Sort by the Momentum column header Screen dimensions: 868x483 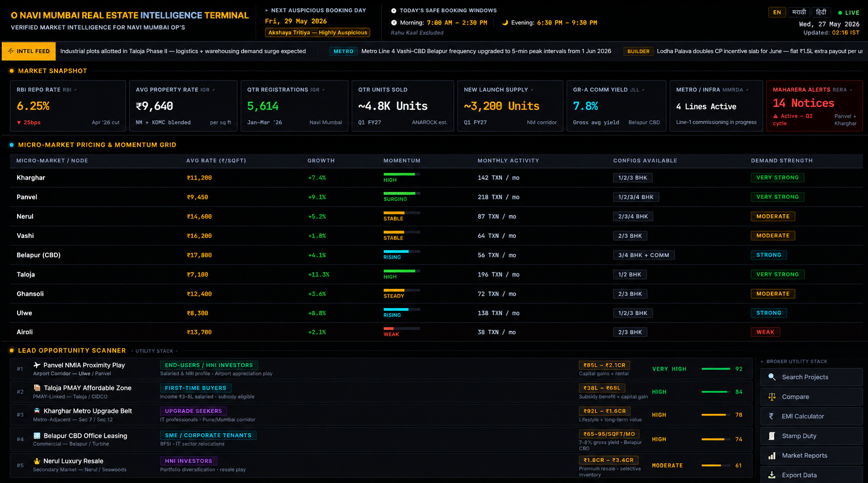402,160
